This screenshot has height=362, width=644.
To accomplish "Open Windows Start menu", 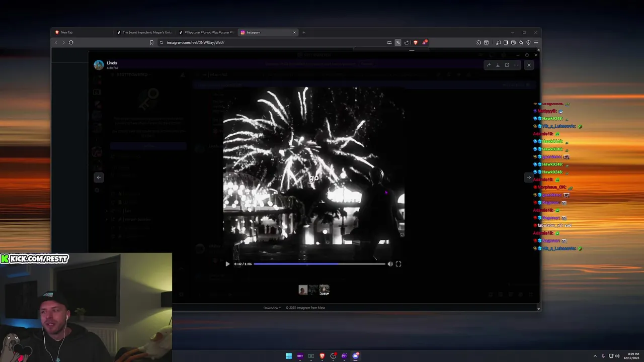I will (x=289, y=356).
